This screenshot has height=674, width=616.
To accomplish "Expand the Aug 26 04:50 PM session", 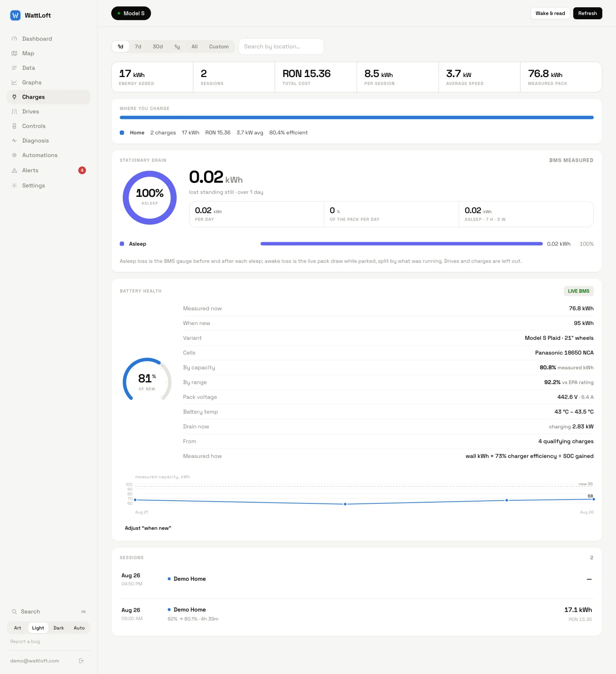I will click(x=357, y=579).
